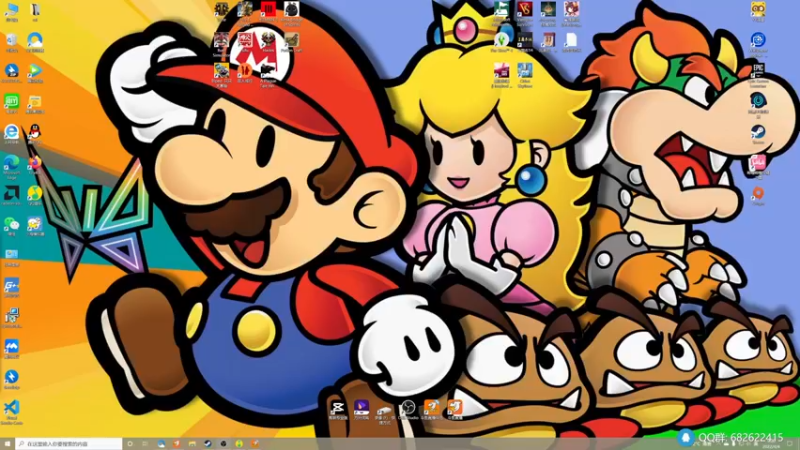Launch the orange Origin desktop icon
The height and width of the screenshot is (450, 800).
(758, 193)
